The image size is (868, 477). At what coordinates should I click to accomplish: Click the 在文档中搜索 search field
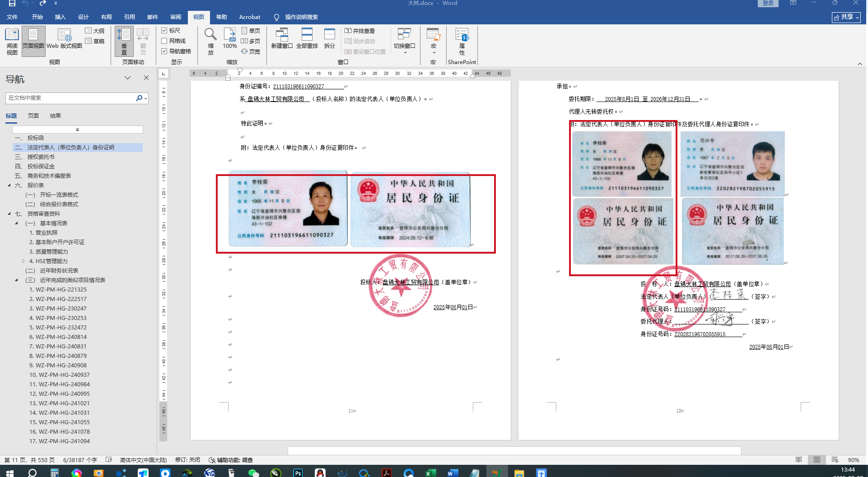pos(71,98)
